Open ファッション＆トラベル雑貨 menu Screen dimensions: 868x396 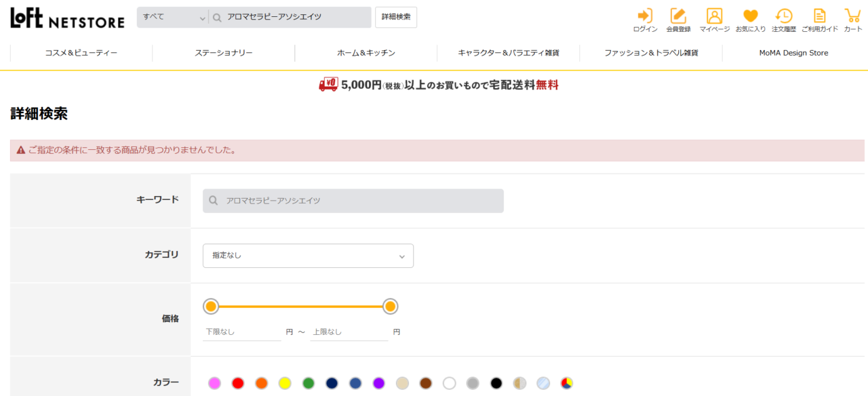651,53
